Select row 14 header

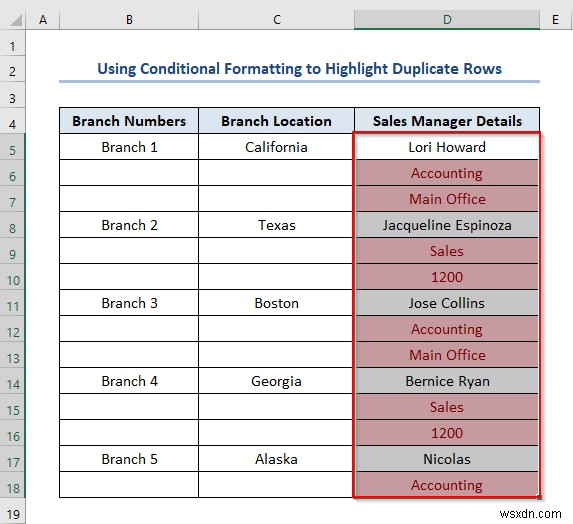tap(12, 381)
